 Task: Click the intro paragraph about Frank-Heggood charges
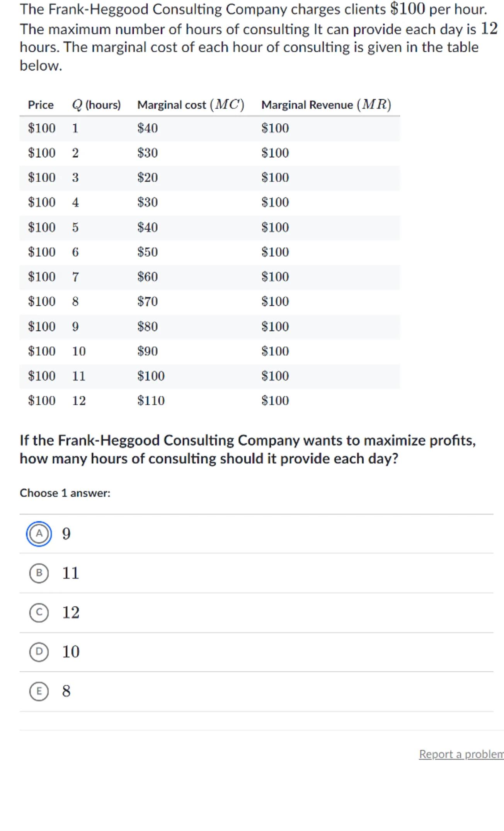click(255, 37)
